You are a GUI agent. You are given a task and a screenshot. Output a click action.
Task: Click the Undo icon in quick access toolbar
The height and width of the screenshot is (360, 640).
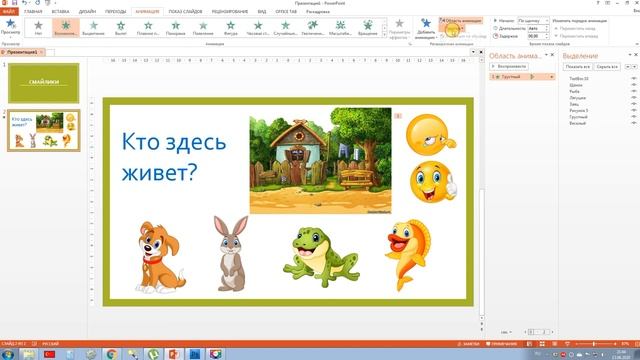click(24, 3)
